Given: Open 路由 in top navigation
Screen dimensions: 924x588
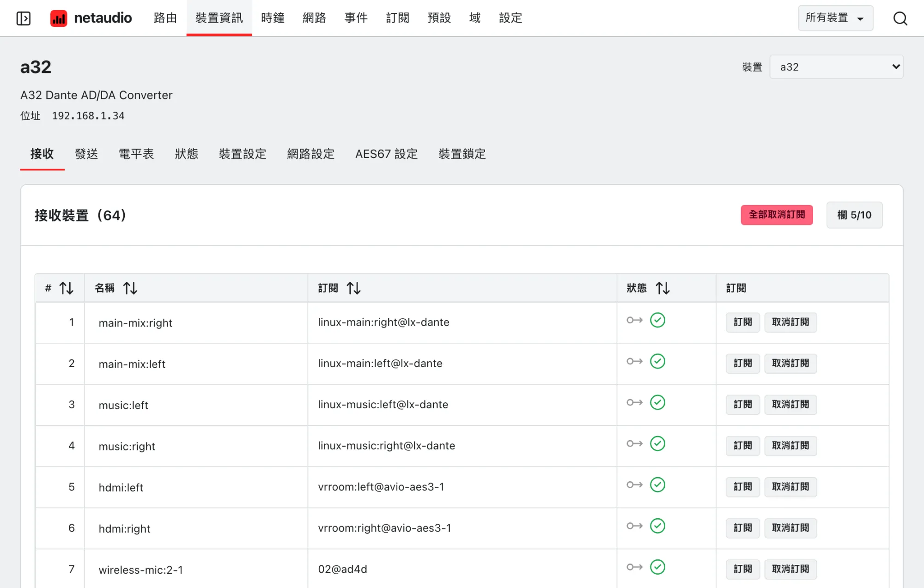Looking at the screenshot, I should tap(165, 18).
